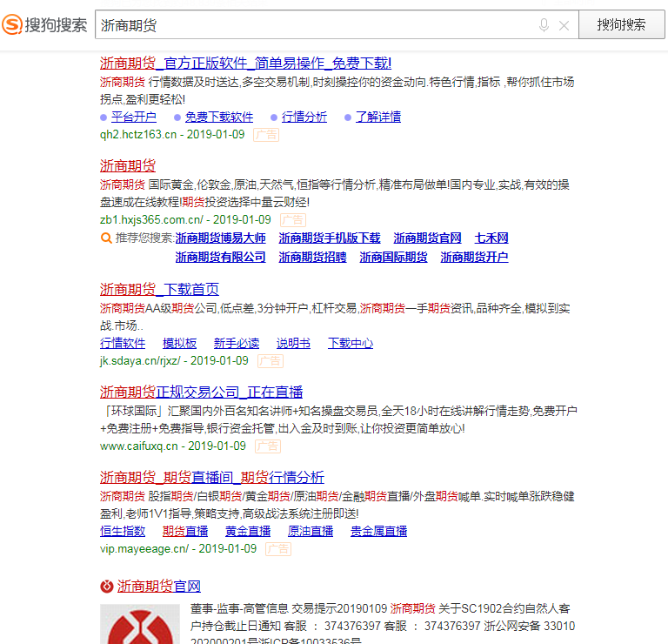Viewport: 668px width, 644px height.
Task: Click the jk.sdaya.cn/rjxz/ URL text
Action: click(x=140, y=361)
